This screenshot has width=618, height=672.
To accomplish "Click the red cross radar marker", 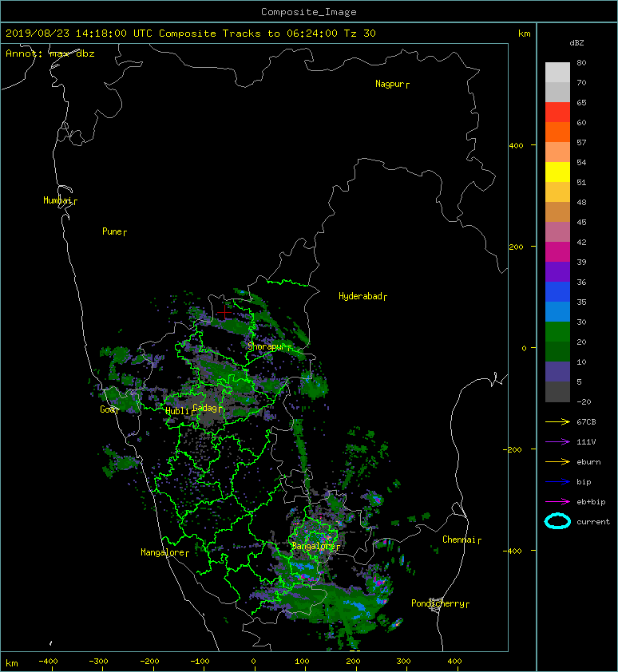I will pos(224,312).
